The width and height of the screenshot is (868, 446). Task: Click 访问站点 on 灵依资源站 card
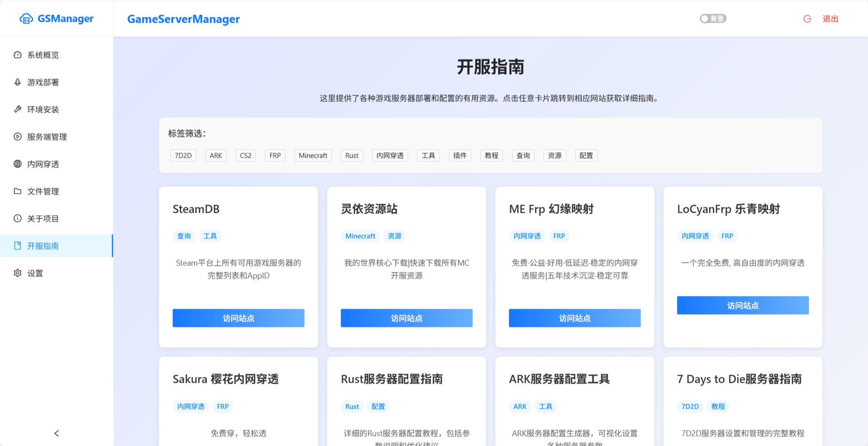pos(407,318)
